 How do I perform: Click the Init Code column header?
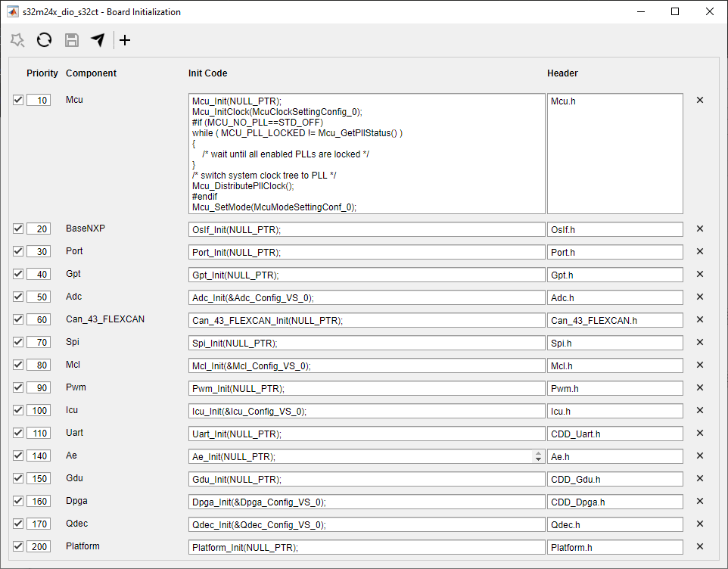(x=207, y=73)
